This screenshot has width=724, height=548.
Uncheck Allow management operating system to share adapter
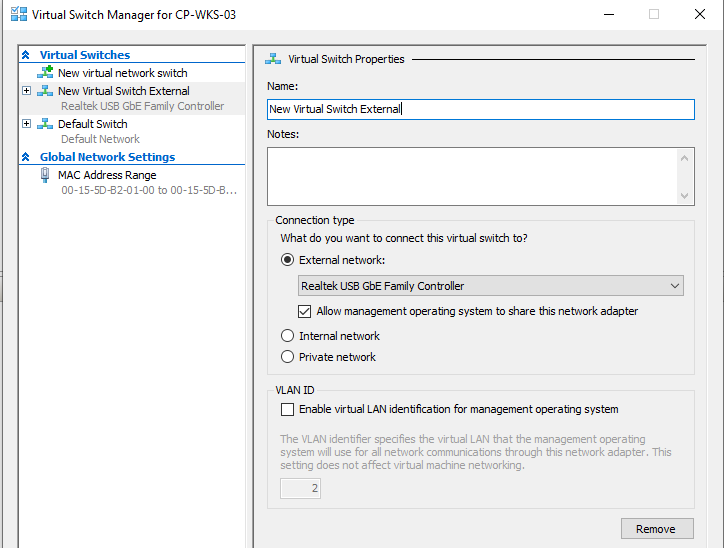[x=304, y=311]
